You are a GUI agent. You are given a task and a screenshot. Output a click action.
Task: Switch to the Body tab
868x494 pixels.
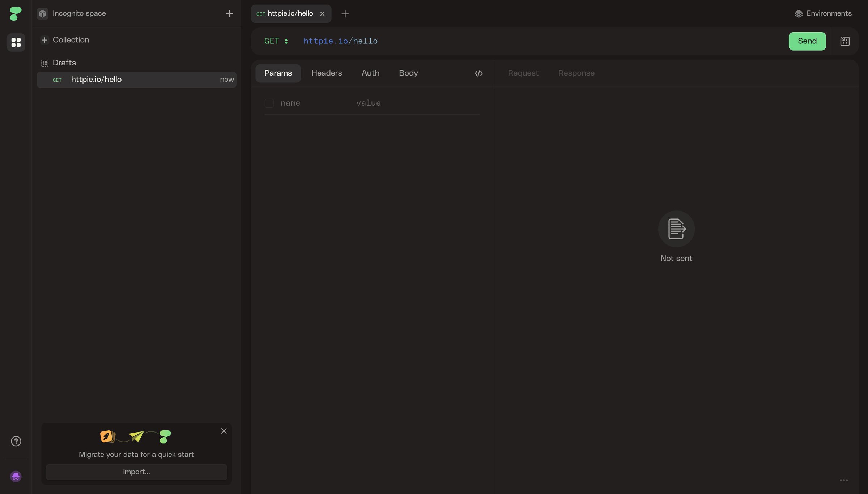(x=408, y=73)
